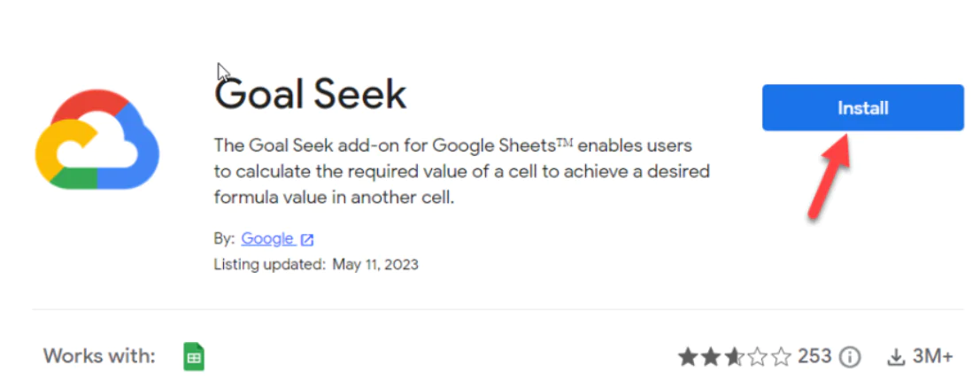Click the red arrow annotation
This screenshot has height=381, width=980.
tap(830, 173)
